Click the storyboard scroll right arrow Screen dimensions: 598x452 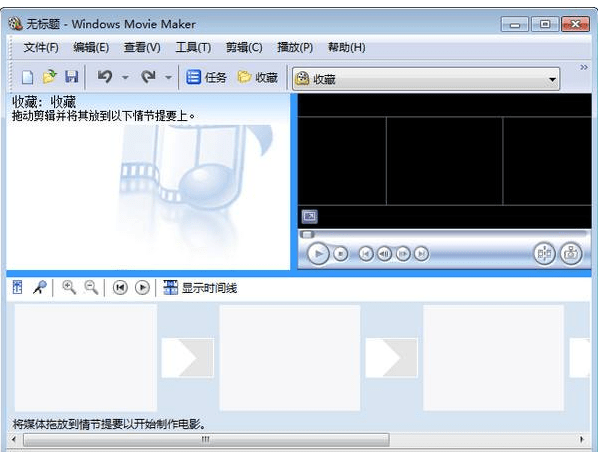582,439
